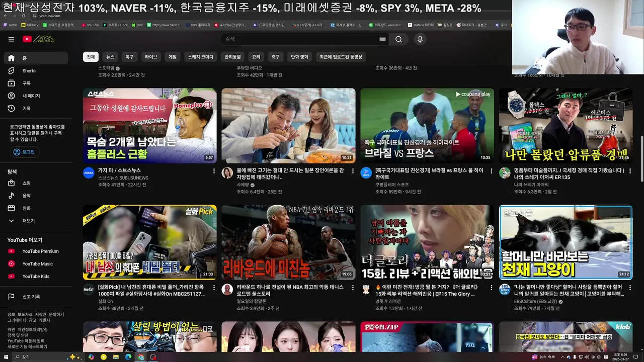Select 최근에 업로드된 동영상 chip
The width and height of the screenshot is (644, 362).
tap(341, 57)
